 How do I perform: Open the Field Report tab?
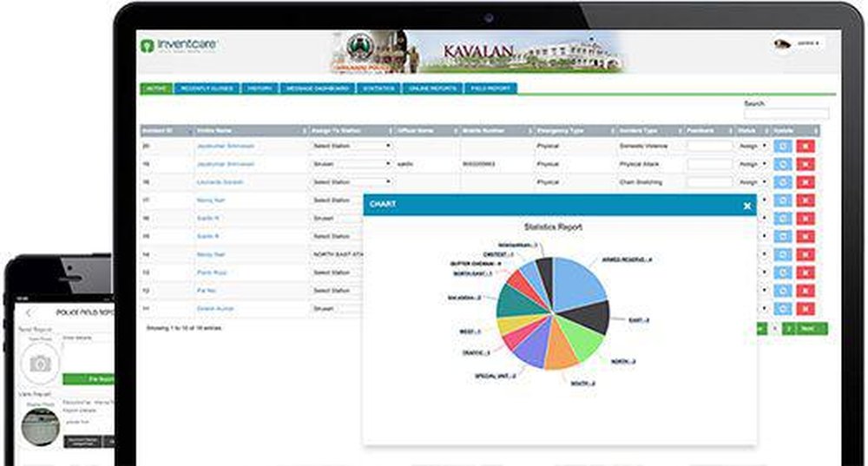point(491,89)
